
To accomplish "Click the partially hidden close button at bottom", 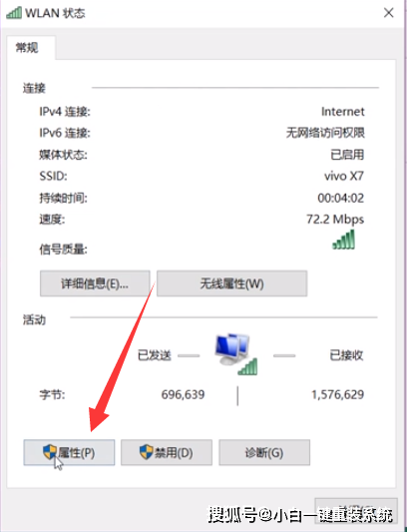I will point(356,511).
